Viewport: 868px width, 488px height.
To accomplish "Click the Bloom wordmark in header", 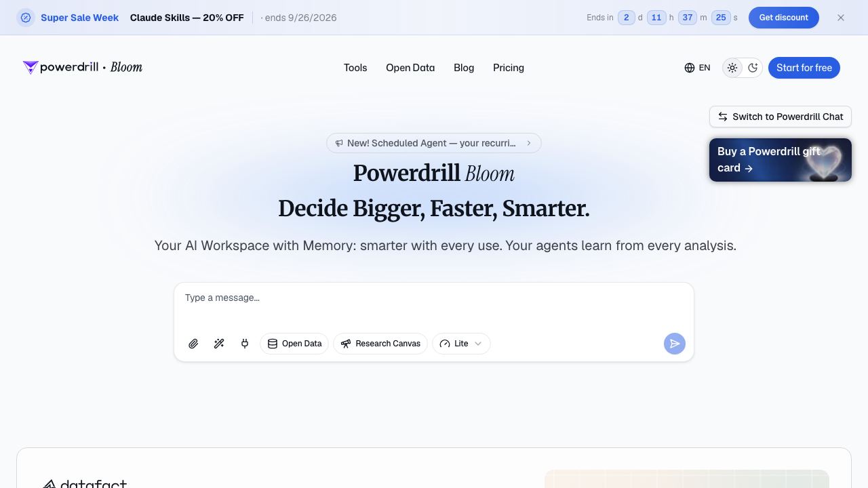I will coord(126,67).
